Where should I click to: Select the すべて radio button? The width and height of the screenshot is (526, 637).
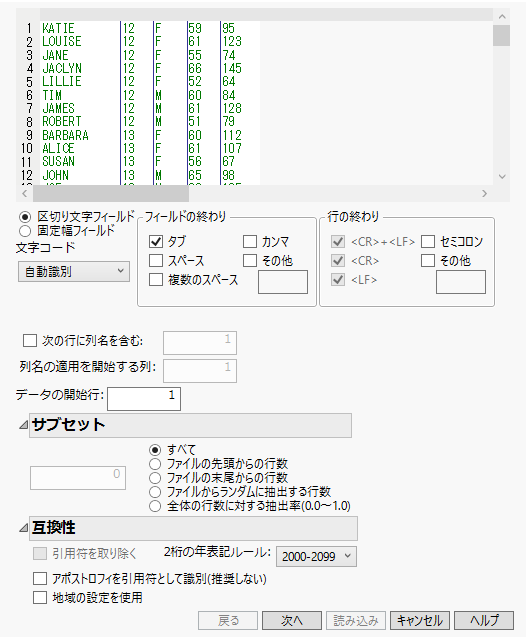(155, 450)
